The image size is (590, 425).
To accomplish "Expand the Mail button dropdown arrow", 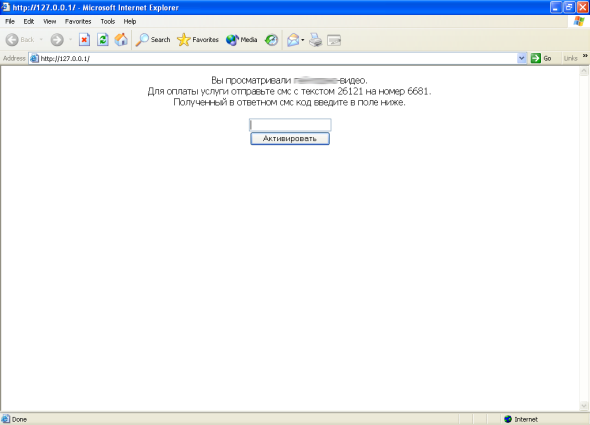I will coord(303,40).
